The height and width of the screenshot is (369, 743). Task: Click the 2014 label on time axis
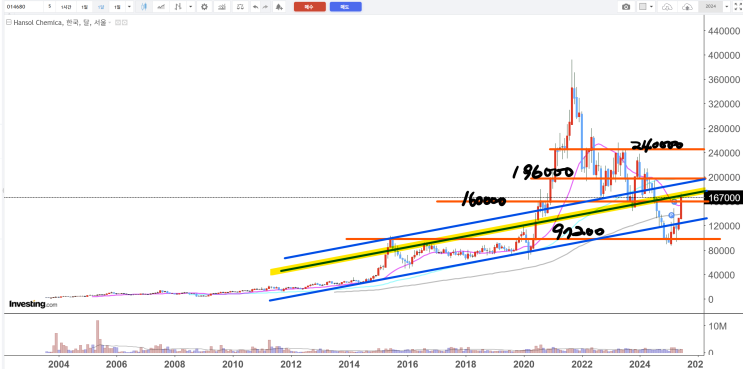tap(349, 363)
